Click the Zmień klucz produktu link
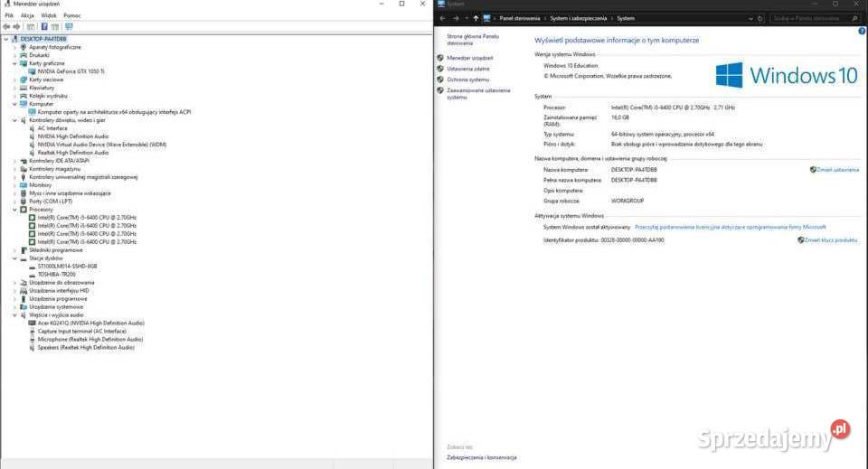This screenshot has height=469, width=868. (x=830, y=240)
